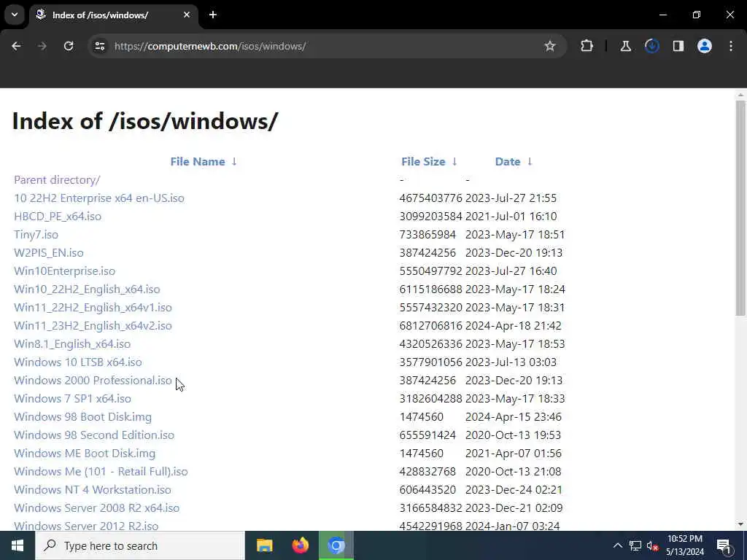
Task: Go back to the previous page
Action: [16, 46]
